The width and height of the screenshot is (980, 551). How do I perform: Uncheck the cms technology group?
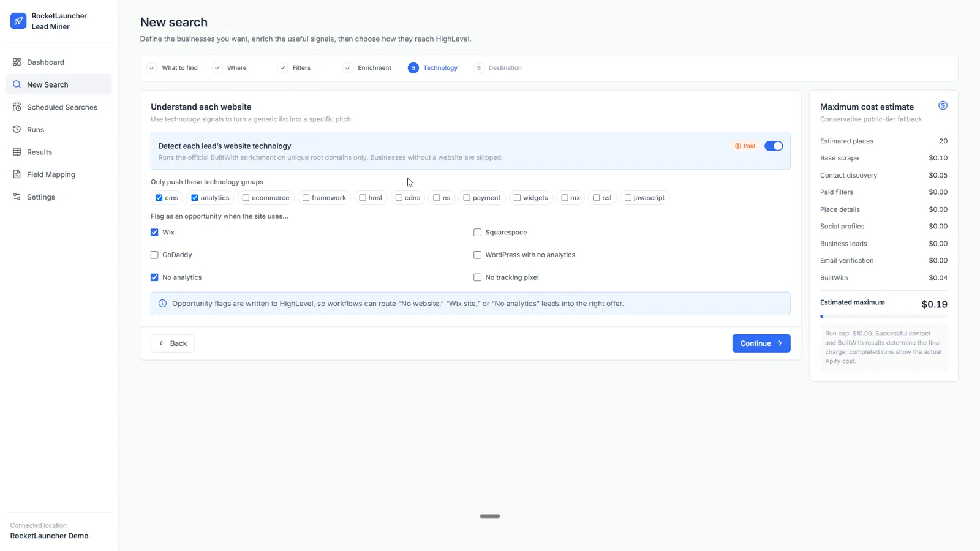(159, 198)
